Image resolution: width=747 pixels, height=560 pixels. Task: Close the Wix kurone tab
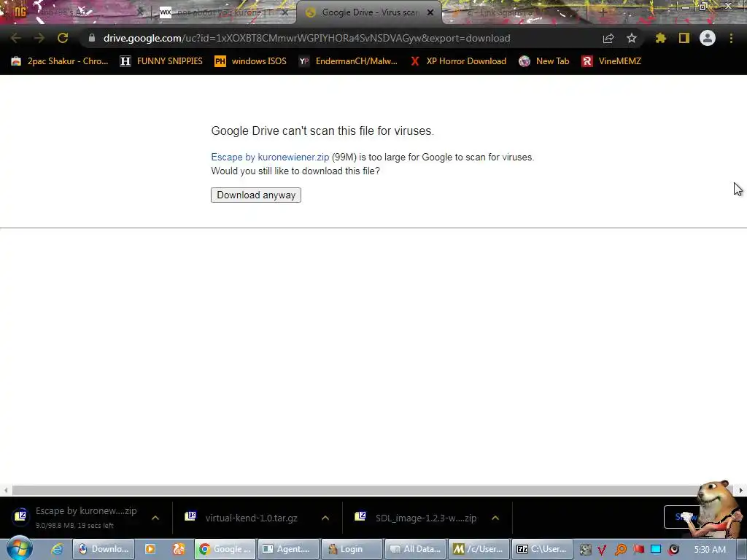[x=285, y=12]
